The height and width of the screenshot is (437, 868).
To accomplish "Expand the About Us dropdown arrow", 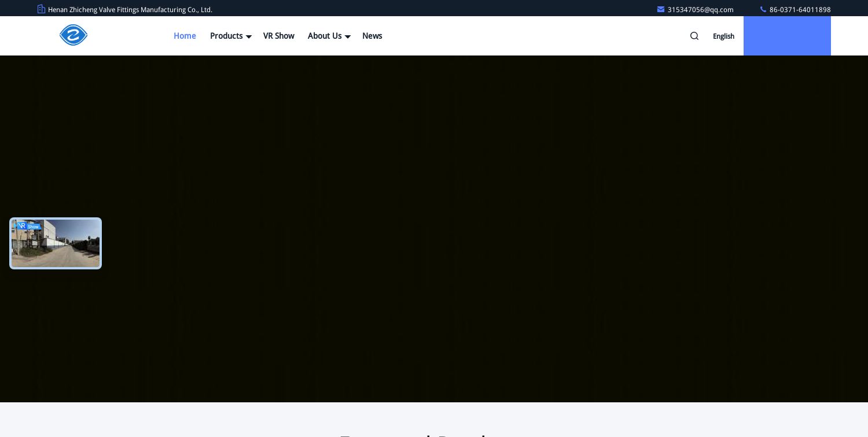I will 348,36.
